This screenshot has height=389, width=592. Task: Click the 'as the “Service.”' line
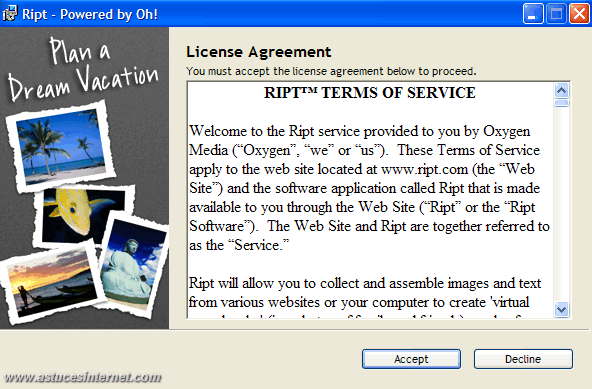point(239,245)
